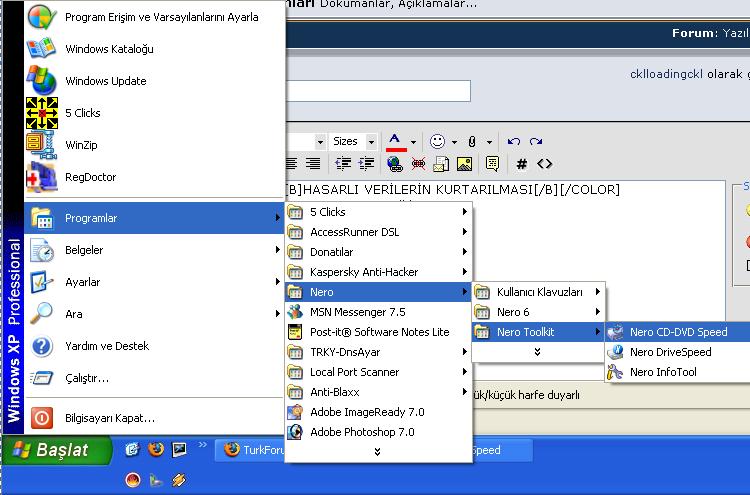The width and height of the screenshot is (750, 495).
Task: Click the insert hyperlink globe icon
Action: (395, 164)
